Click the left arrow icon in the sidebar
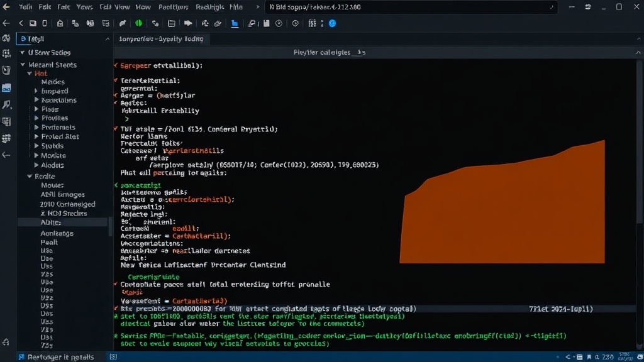 (x=6, y=155)
